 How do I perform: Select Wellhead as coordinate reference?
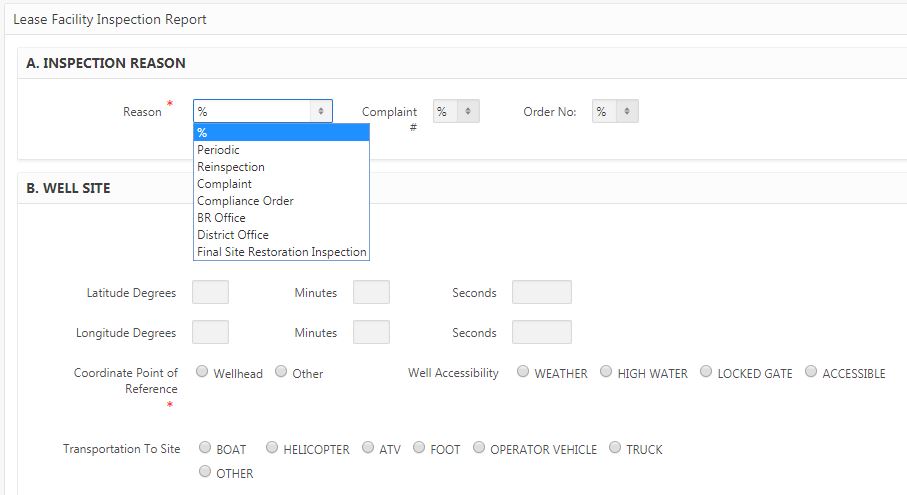tap(202, 372)
